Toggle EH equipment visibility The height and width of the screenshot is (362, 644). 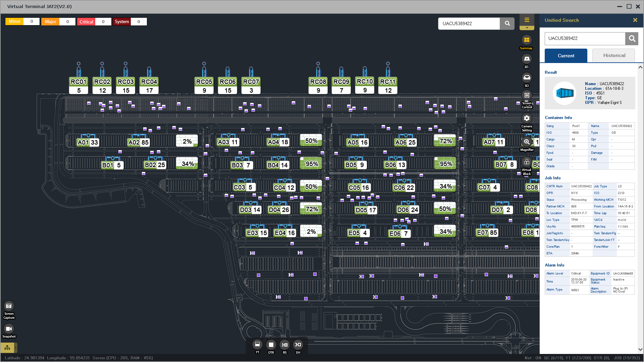pyautogui.click(x=298, y=345)
